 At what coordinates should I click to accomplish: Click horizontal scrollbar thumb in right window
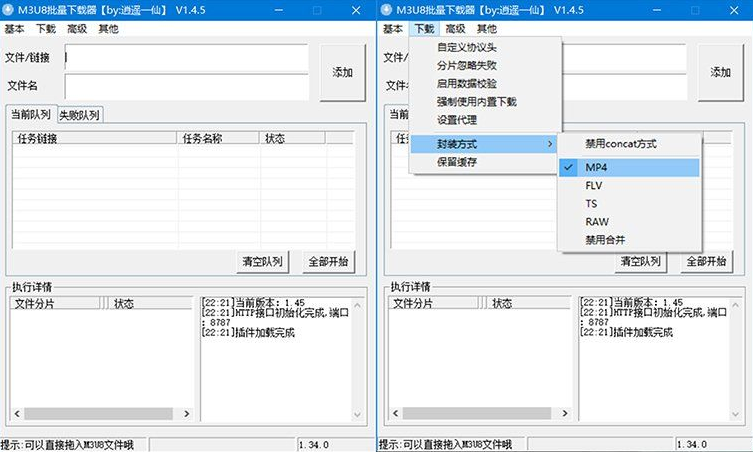pyautogui.click(x=477, y=414)
